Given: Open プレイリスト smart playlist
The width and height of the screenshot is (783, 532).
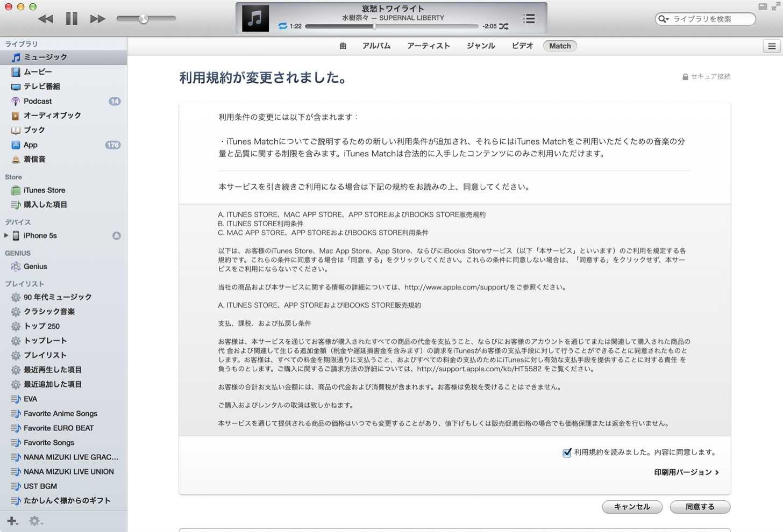Looking at the screenshot, I should point(63,355).
